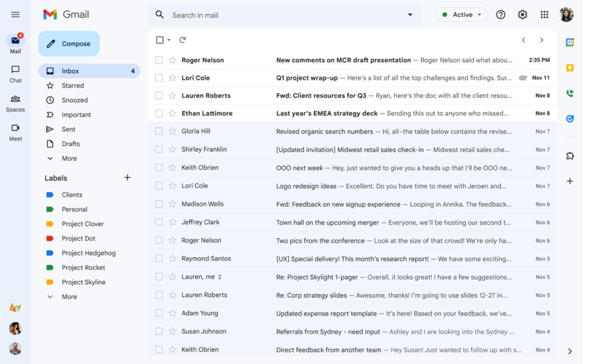The image size is (607, 364).
Task: Open the Google Tasks side panel
Action: tap(571, 118)
